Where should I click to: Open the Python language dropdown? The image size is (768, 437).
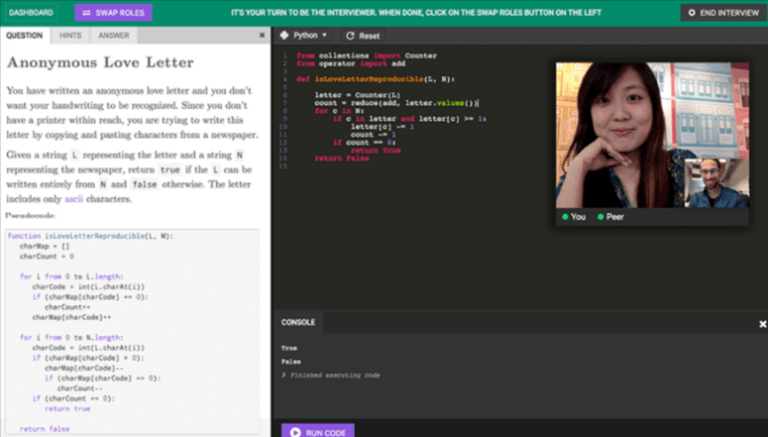[310, 35]
